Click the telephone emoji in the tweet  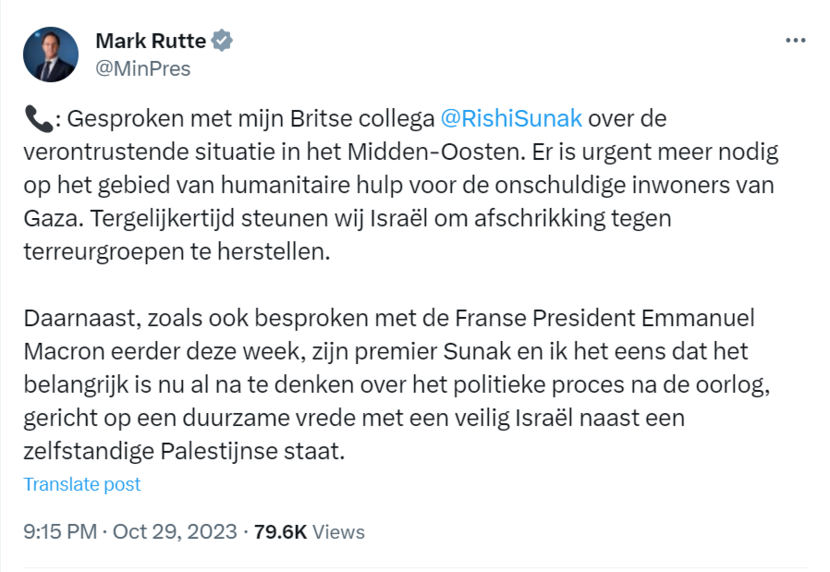[34, 119]
